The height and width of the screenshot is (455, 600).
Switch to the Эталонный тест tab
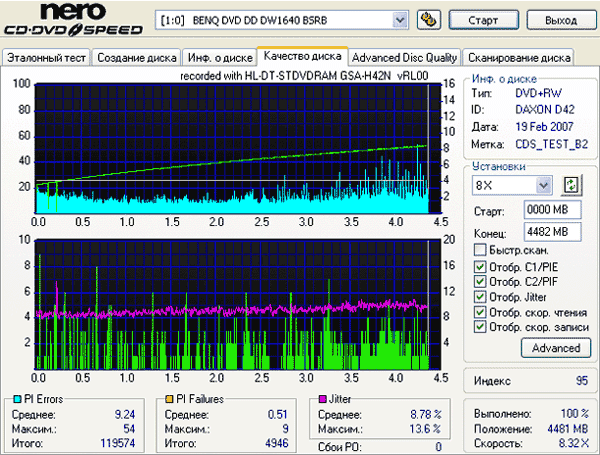point(46,58)
